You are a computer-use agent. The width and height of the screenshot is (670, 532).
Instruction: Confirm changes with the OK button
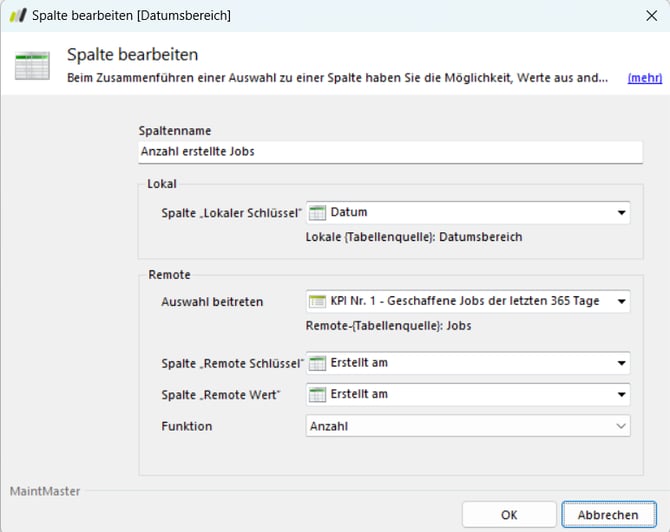(x=508, y=515)
